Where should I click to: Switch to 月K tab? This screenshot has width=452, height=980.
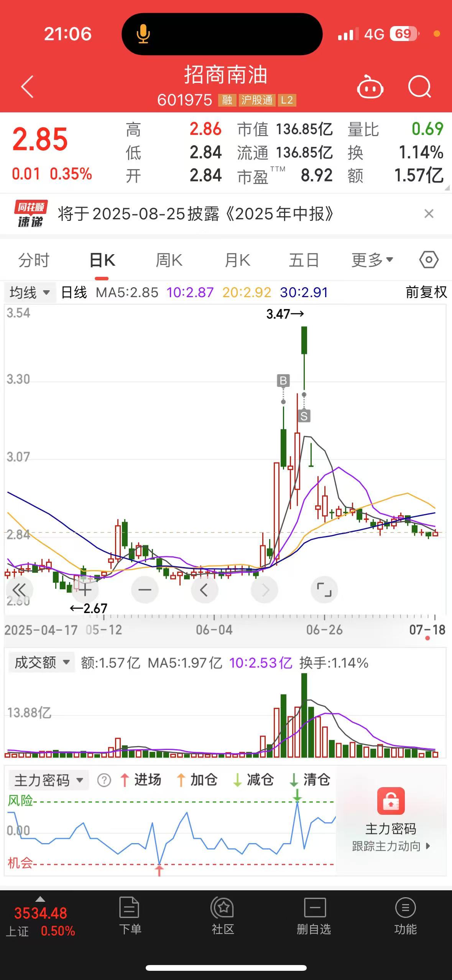click(237, 260)
